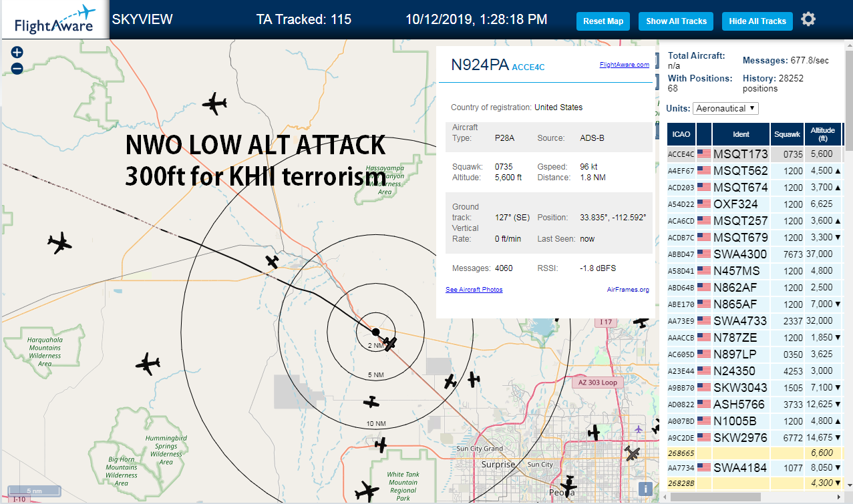This screenshot has width=853, height=504.
Task: Open the AirFrames.org link
Action: (x=628, y=290)
